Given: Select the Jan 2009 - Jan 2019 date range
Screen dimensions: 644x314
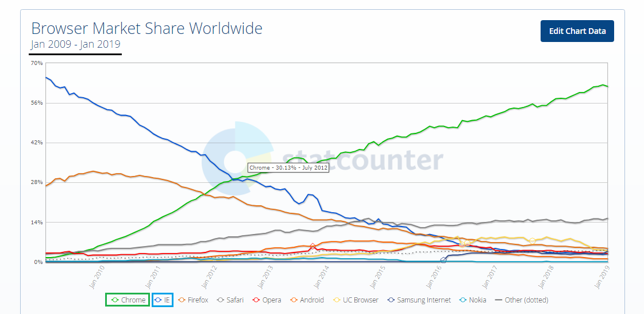Looking at the screenshot, I should click(76, 44).
